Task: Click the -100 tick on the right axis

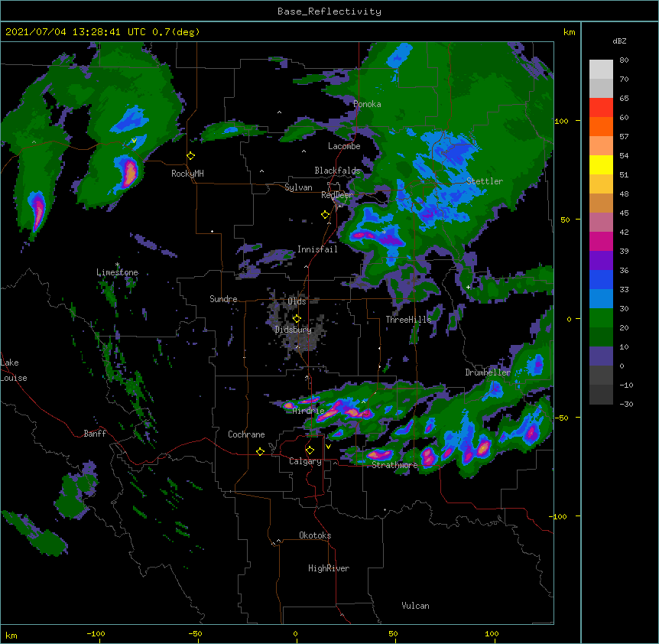Action: tap(558, 516)
